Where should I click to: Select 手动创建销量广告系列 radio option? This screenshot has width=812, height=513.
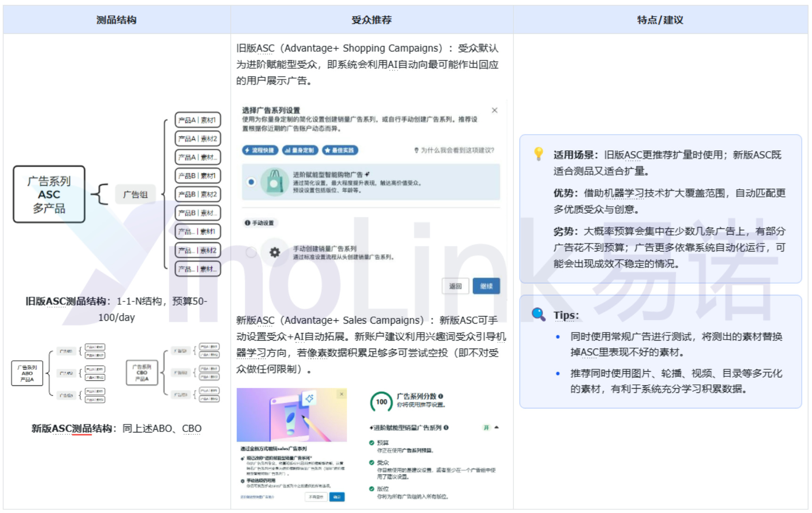pos(252,252)
